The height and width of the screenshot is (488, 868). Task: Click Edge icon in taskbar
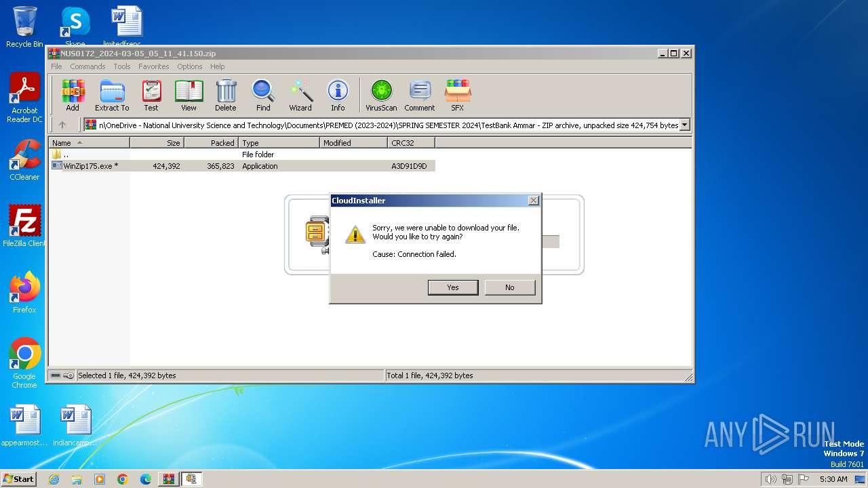pos(145,479)
